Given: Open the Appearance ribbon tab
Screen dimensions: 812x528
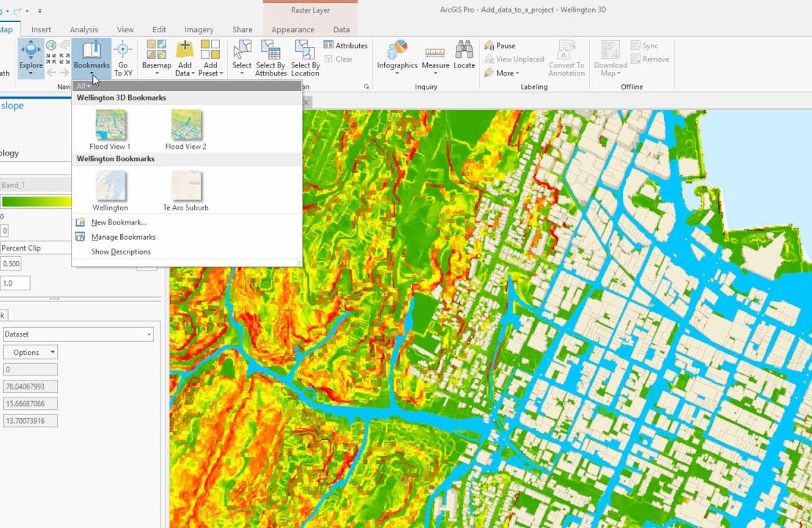Looking at the screenshot, I should click(292, 29).
